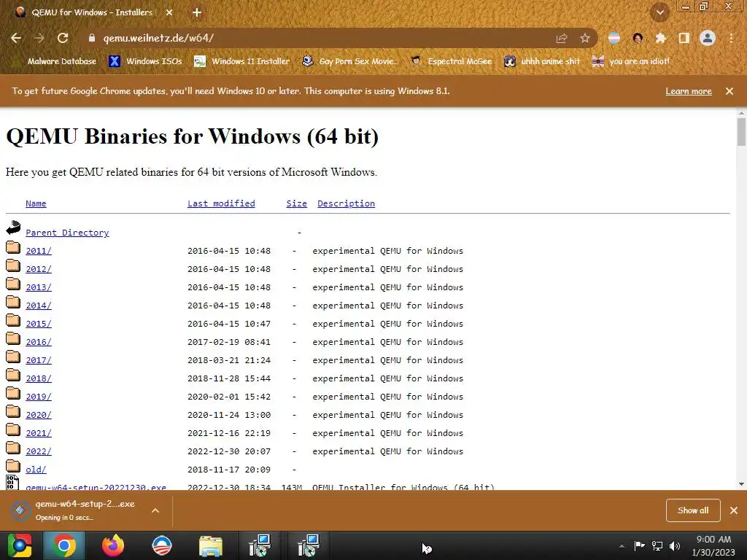Image resolution: width=747 pixels, height=560 pixels.
Task: Sort listing by Last modified
Action: click(x=221, y=203)
